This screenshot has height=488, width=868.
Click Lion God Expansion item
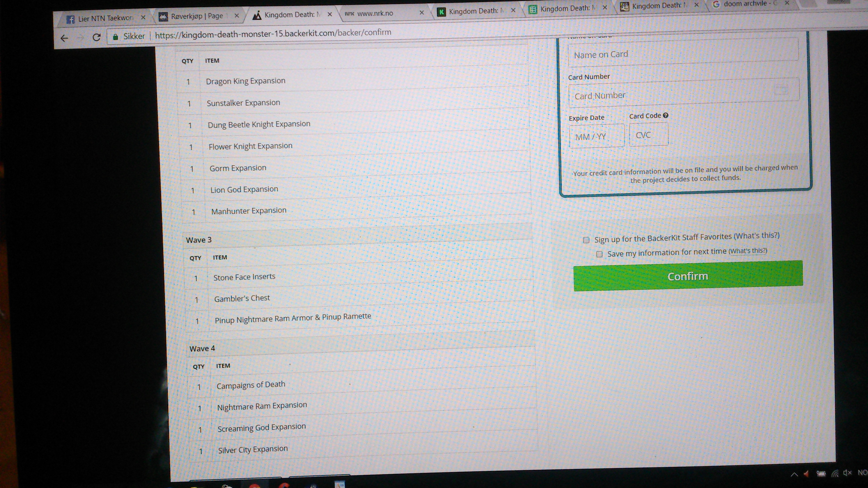coord(244,189)
